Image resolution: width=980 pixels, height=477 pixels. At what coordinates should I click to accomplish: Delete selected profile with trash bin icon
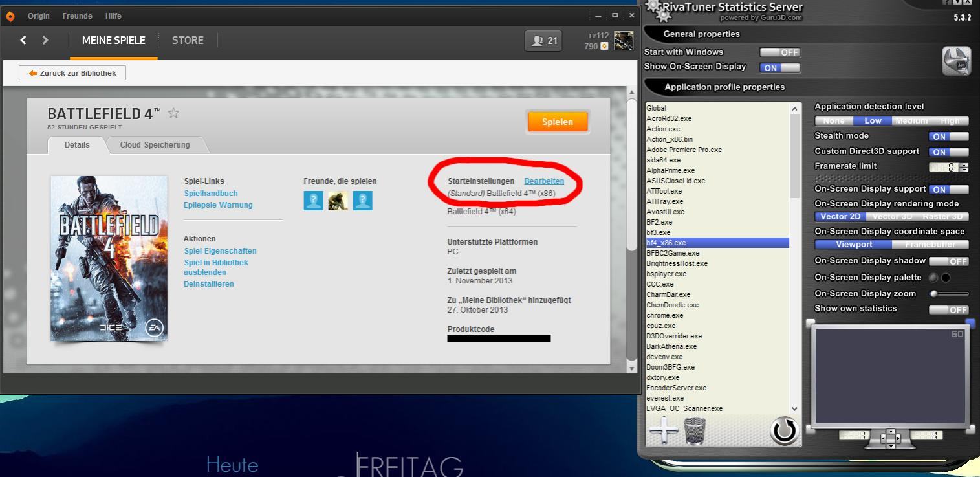point(695,431)
